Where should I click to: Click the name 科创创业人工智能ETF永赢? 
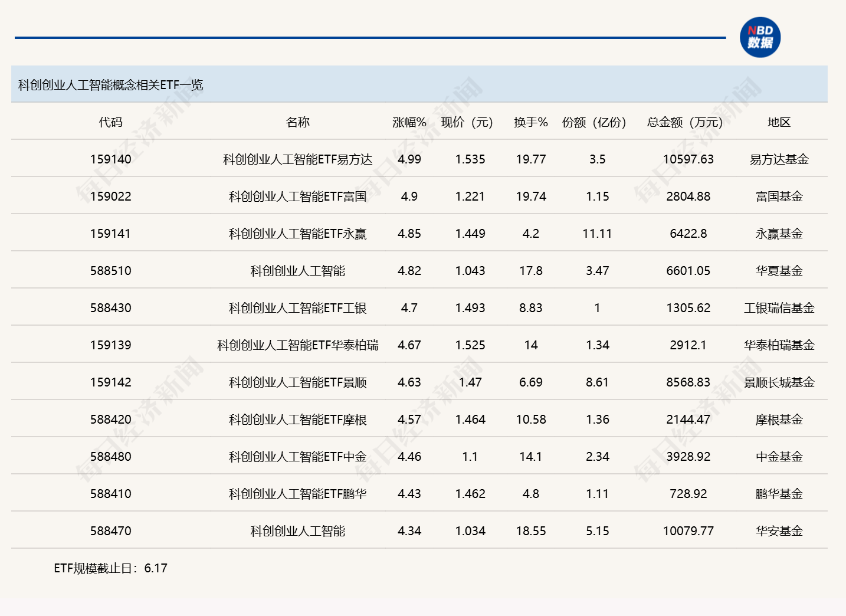pos(298,234)
